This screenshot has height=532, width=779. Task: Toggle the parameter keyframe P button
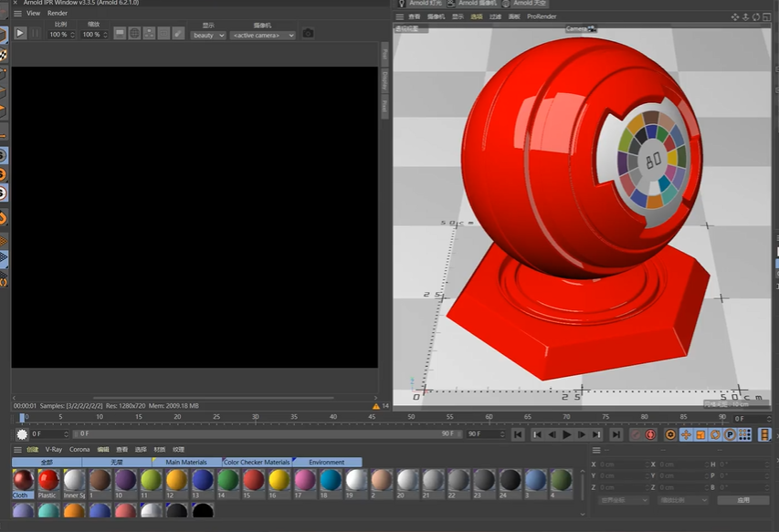pos(730,434)
